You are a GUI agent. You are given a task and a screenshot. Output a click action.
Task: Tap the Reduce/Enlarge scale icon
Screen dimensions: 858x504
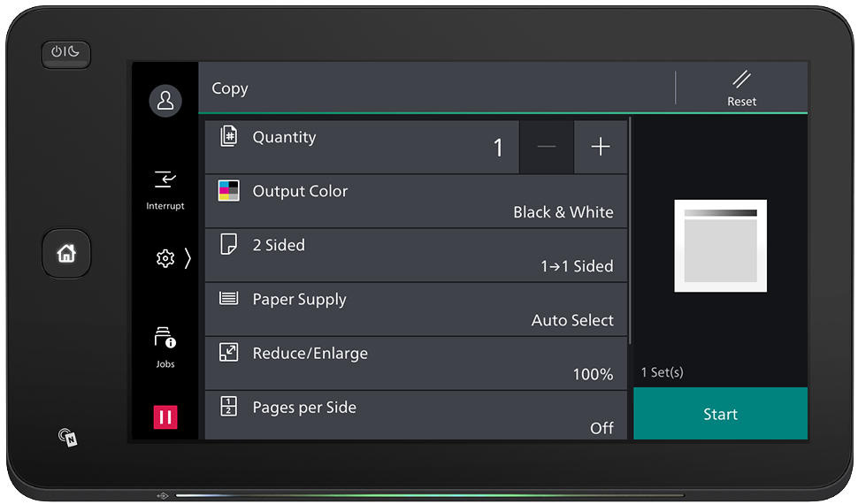(229, 352)
